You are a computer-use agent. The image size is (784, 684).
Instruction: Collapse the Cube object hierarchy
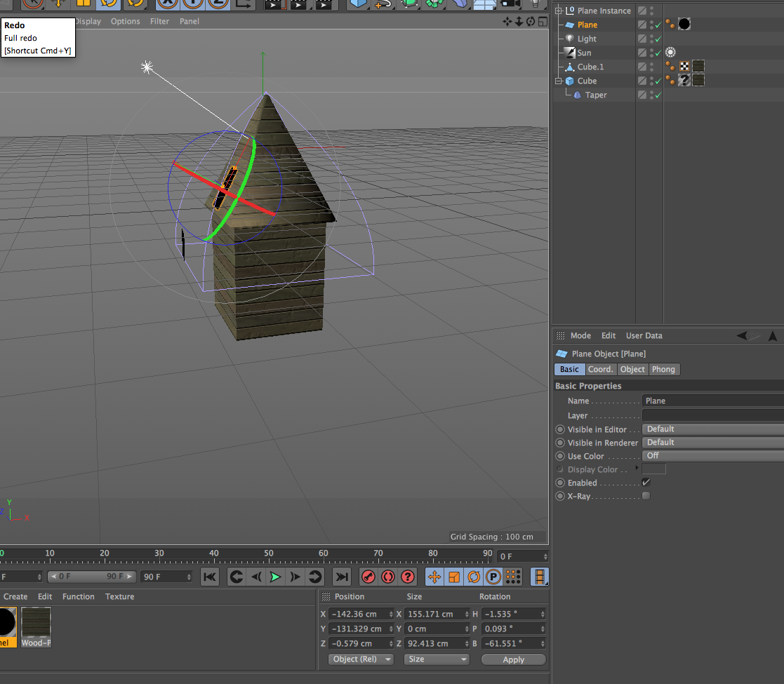tap(559, 81)
